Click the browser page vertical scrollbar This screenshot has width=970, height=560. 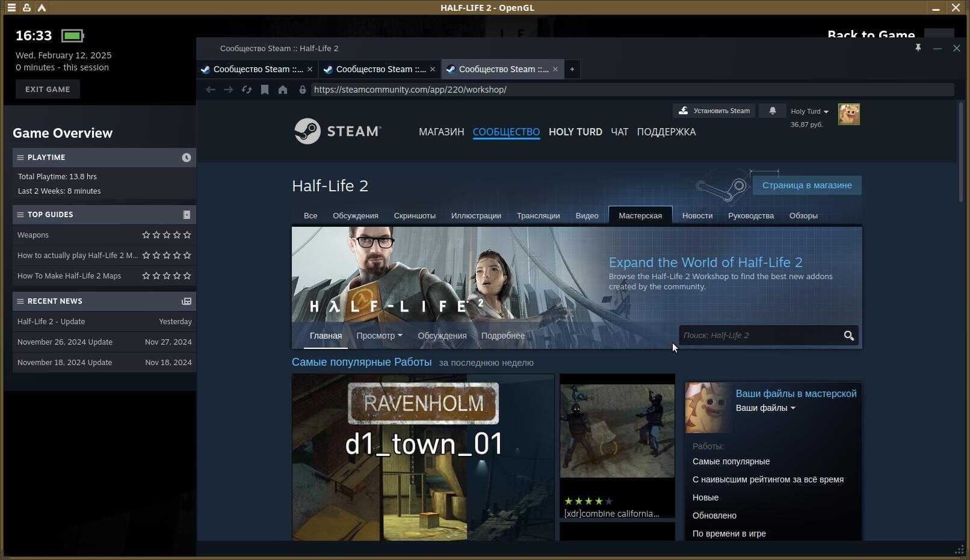click(960, 152)
